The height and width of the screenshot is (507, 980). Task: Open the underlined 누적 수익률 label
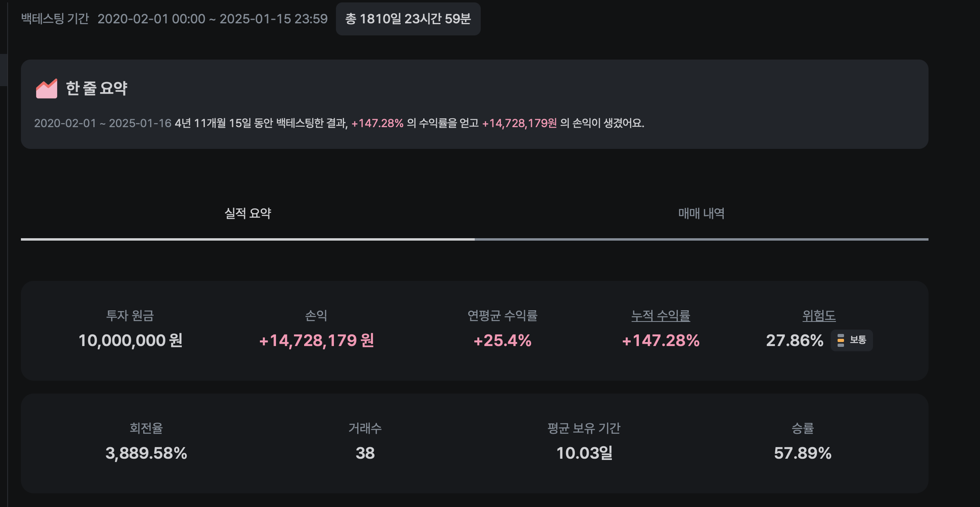(x=661, y=316)
